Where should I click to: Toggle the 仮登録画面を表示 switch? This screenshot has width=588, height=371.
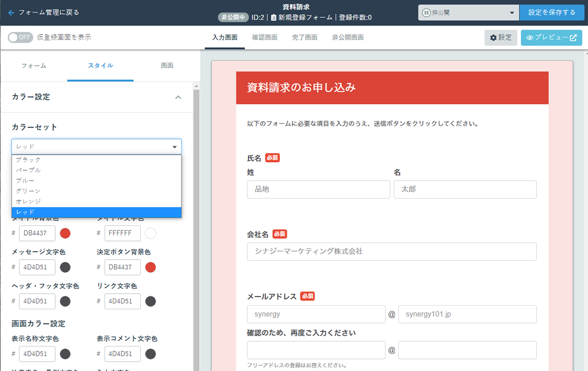click(21, 37)
